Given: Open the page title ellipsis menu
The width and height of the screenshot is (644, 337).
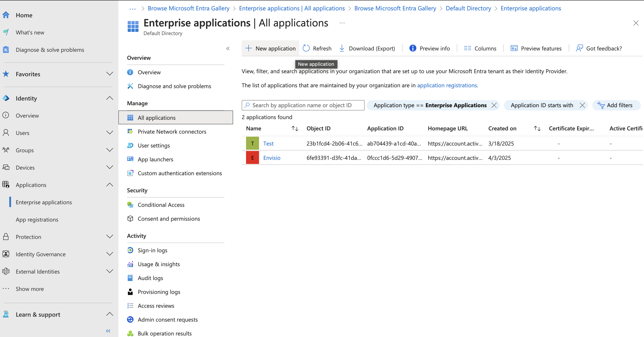Looking at the screenshot, I should coord(342,23).
